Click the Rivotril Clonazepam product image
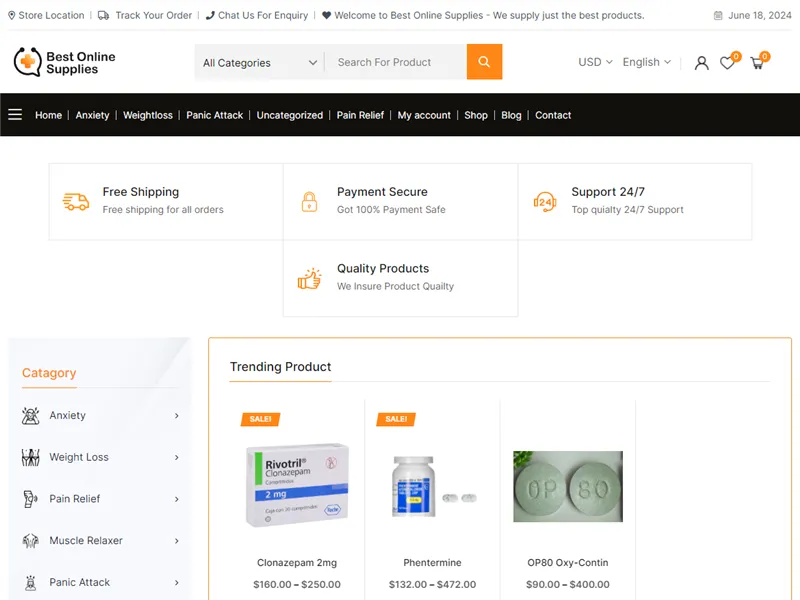This screenshot has height=600, width=800. (x=297, y=487)
